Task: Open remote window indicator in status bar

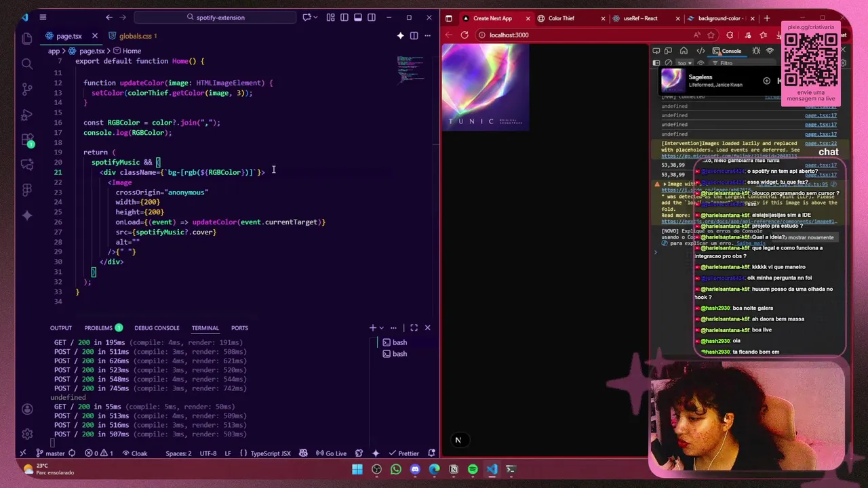Action: (x=23, y=453)
